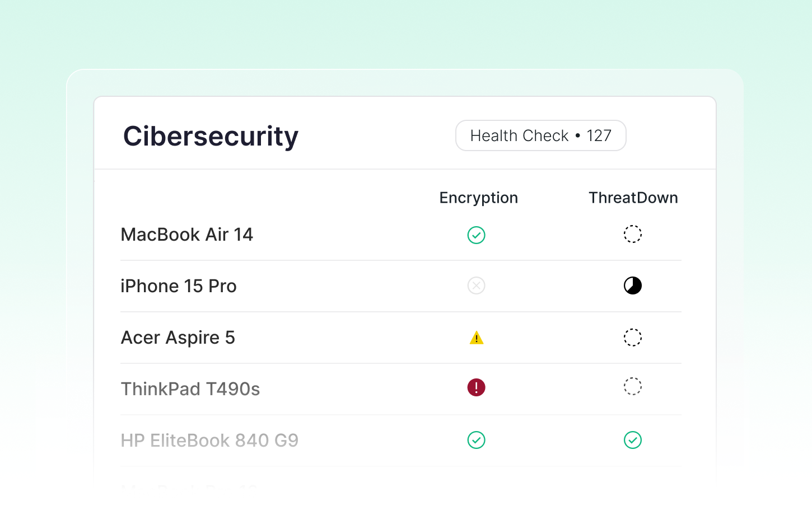Click the yellow warning triangle for Acer Aspire 5
This screenshot has width=812, height=515.
(x=476, y=338)
